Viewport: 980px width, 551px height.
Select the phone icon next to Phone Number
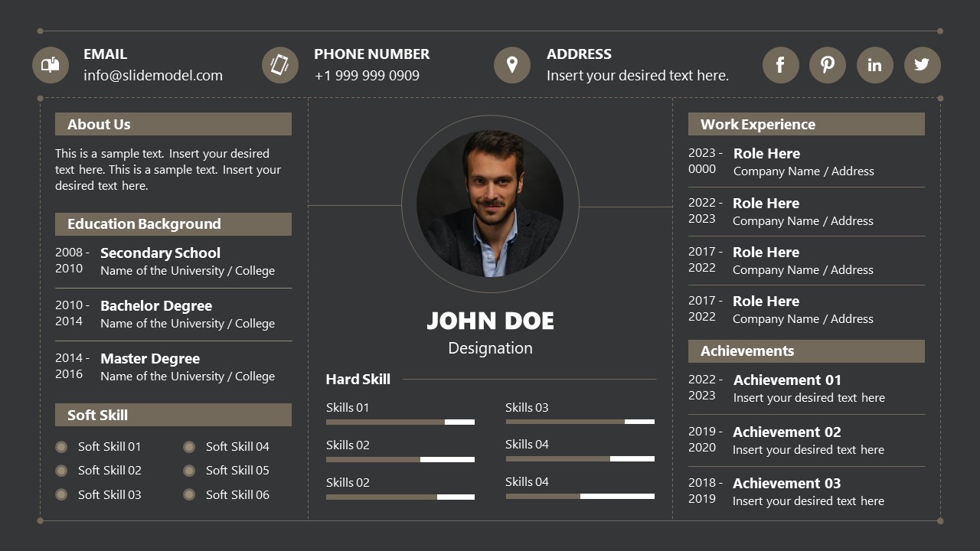coord(280,65)
